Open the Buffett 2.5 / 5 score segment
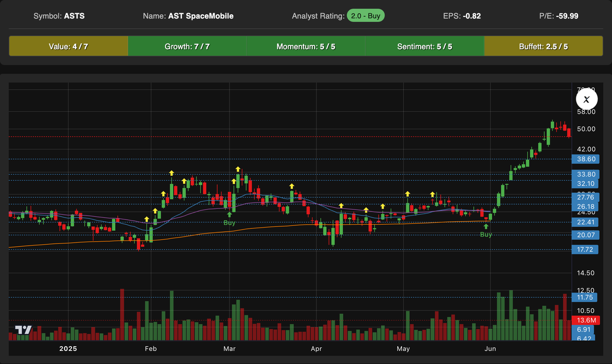The height and width of the screenshot is (364, 612). point(543,46)
